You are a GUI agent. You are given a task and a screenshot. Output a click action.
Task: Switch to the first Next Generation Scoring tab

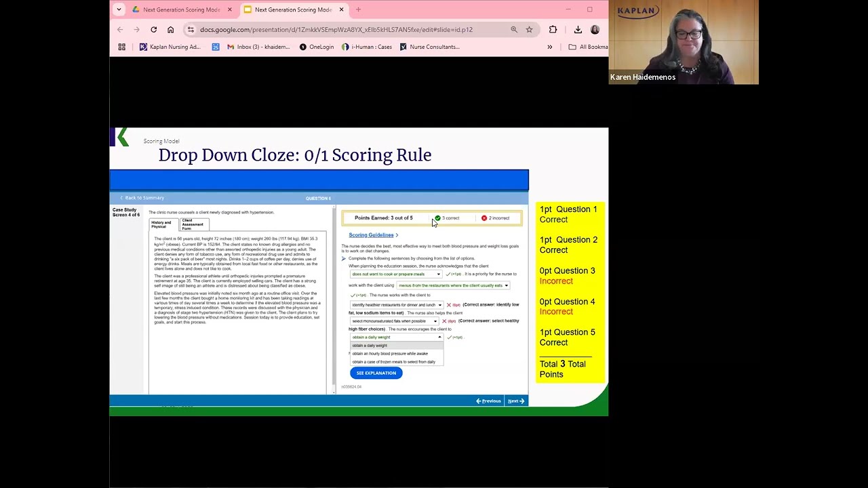pos(181,9)
